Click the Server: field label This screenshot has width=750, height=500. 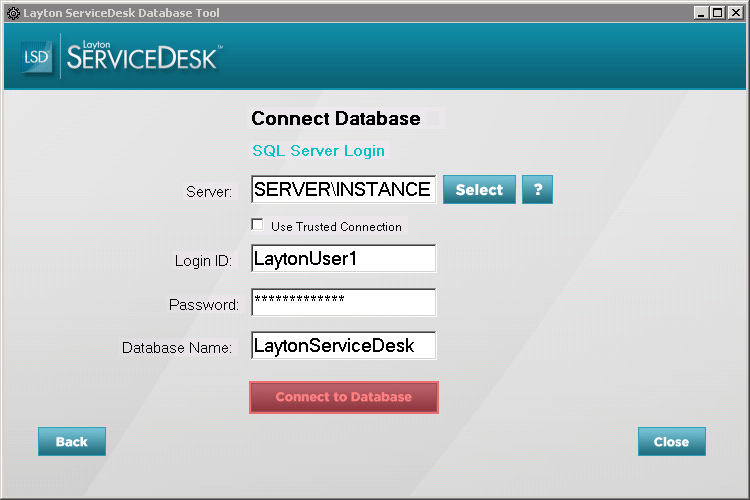tap(209, 192)
